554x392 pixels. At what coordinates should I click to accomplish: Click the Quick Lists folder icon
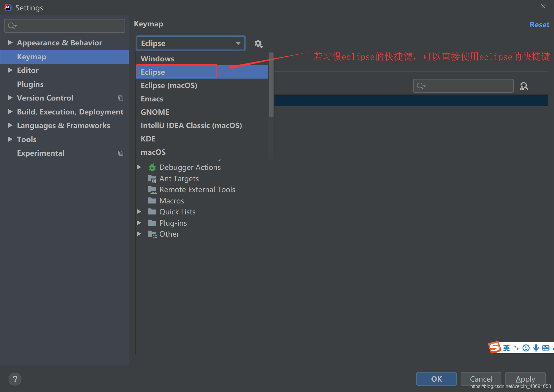pyautogui.click(x=152, y=212)
